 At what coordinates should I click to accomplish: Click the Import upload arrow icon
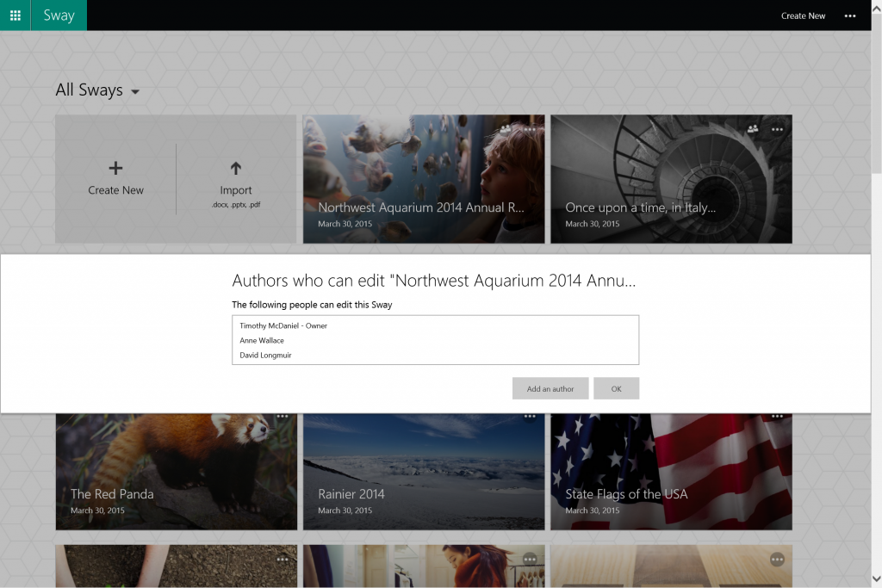[x=235, y=169]
